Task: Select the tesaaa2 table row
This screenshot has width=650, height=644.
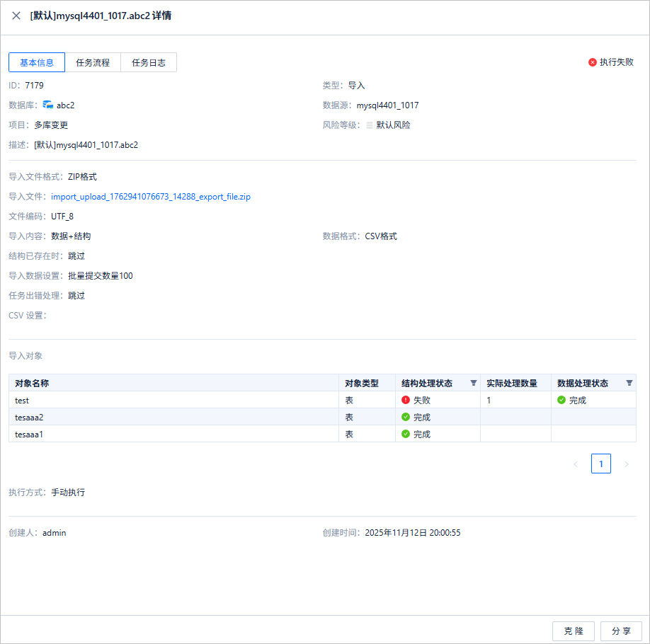Action: (x=322, y=417)
